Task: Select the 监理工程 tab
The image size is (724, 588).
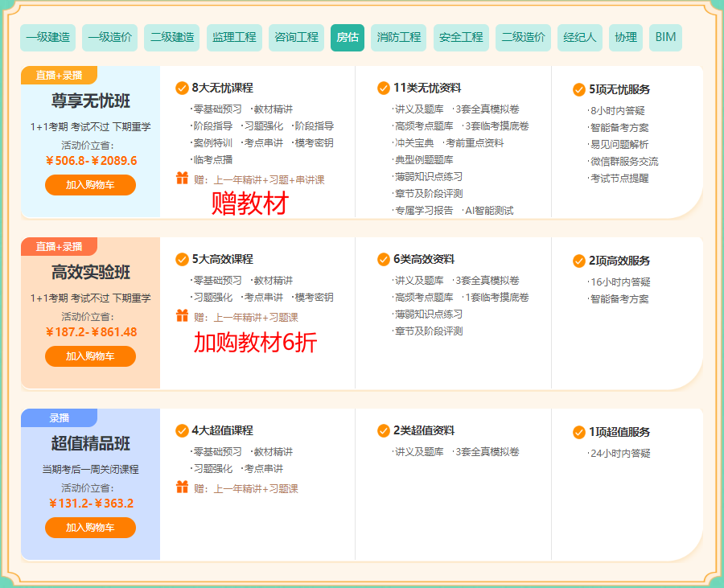Action: pos(234,37)
